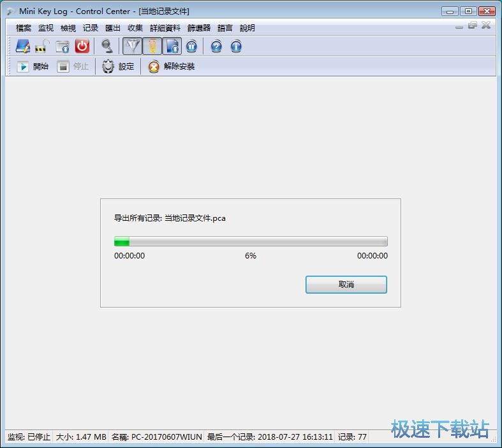Click the red power button icon

(82, 47)
